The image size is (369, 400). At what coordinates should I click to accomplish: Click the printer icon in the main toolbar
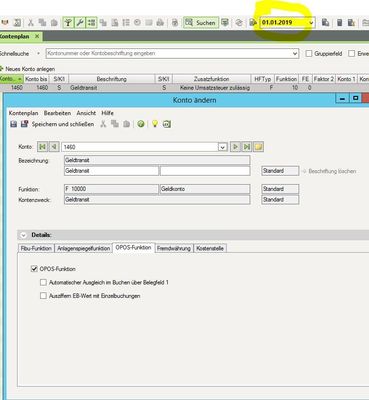click(160, 22)
